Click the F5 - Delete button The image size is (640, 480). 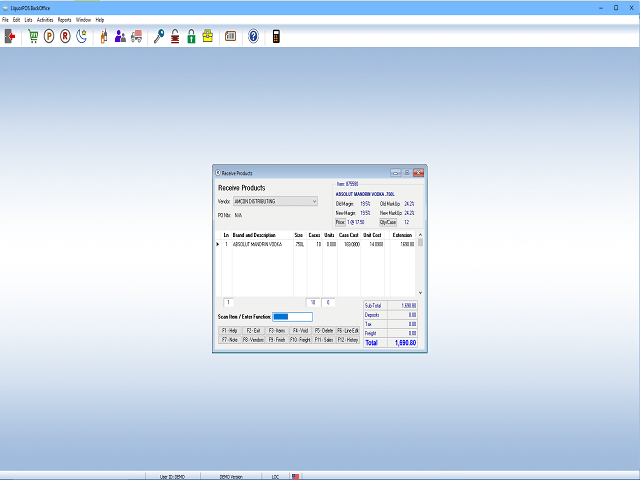pos(323,330)
